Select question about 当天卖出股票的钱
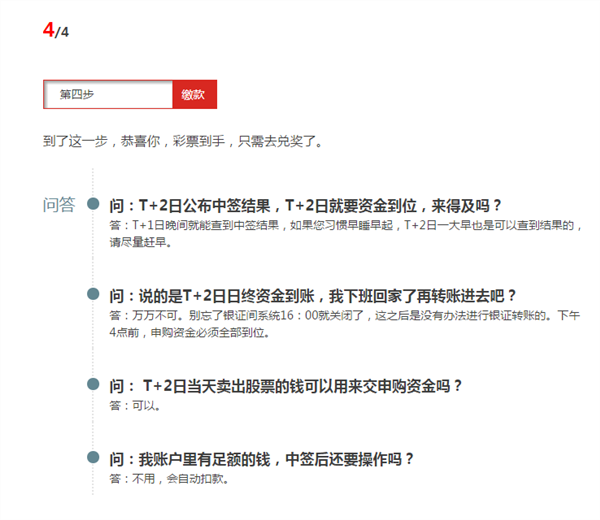Image resolution: width=600 pixels, height=520 pixels. [x=285, y=386]
